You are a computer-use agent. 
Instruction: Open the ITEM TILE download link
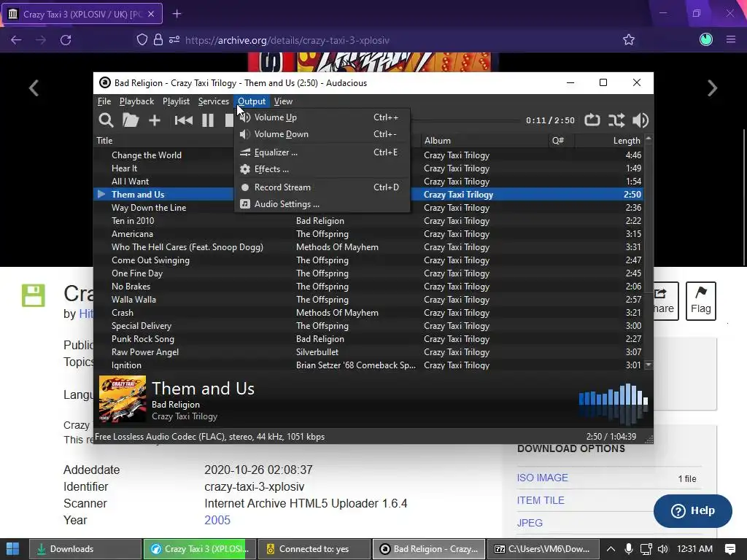coord(541,500)
